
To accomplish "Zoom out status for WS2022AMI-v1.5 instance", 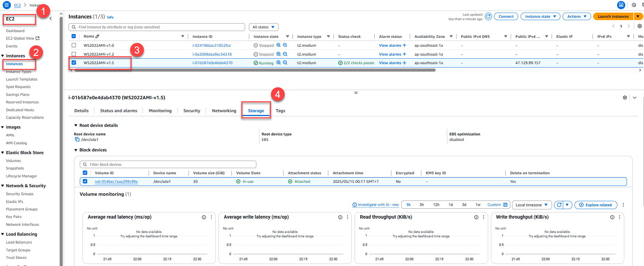I will 285,62.
